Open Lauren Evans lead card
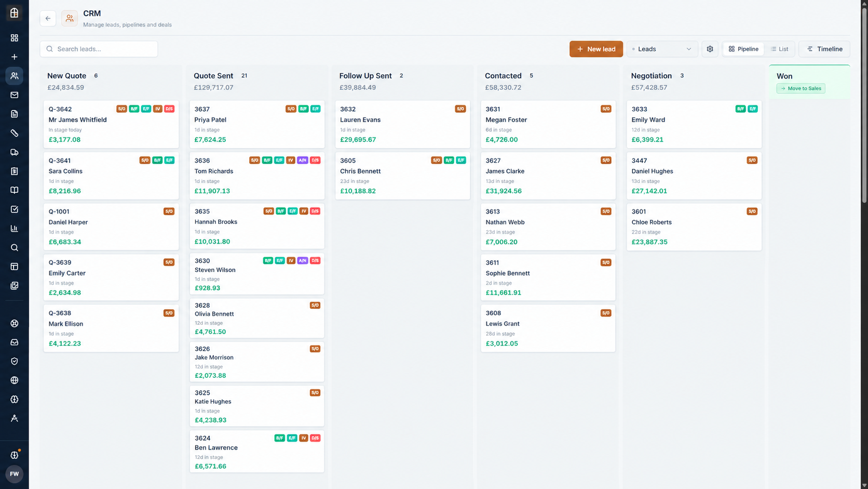The image size is (868, 489). click(x=402, y=124)
